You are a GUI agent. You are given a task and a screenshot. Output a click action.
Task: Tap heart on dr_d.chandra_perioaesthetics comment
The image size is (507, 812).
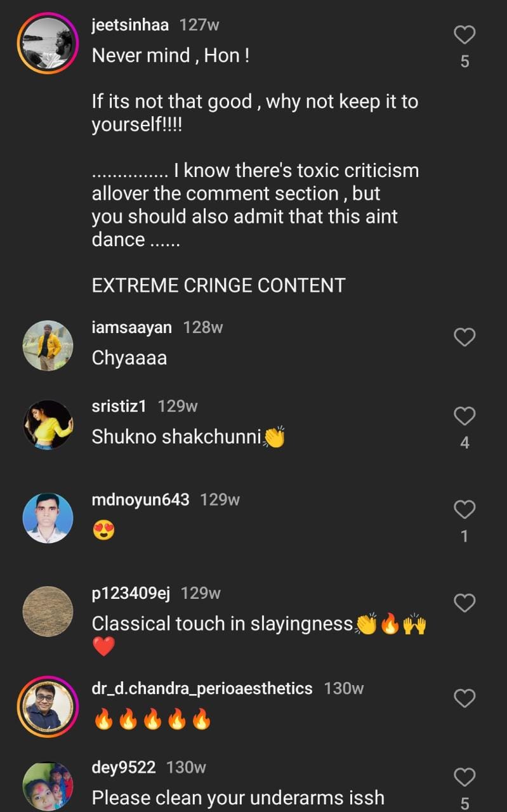(464, 698)
